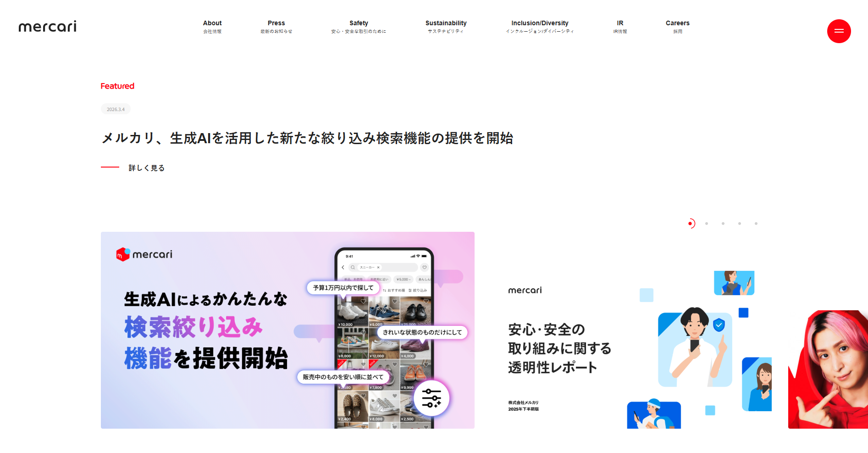Click the mercari logo in header
Viewport: 868px width, 453px height.
click(48, 27)
